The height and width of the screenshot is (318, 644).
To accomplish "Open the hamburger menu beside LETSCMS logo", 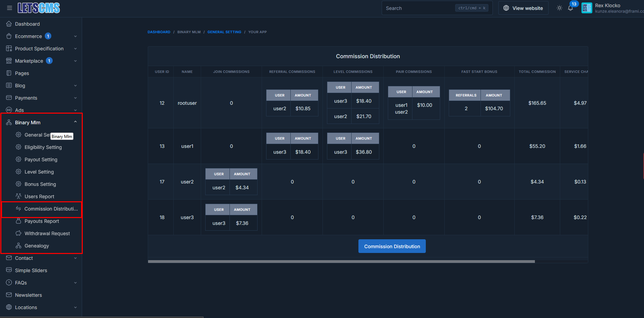I will pyautogui.click(x=9, y=8).
